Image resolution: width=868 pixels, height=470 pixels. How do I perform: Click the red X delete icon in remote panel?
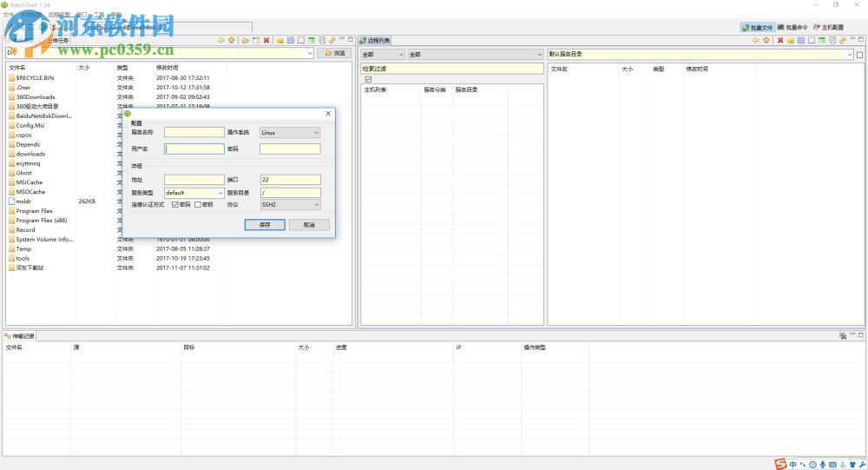click(x=780, y=41)
